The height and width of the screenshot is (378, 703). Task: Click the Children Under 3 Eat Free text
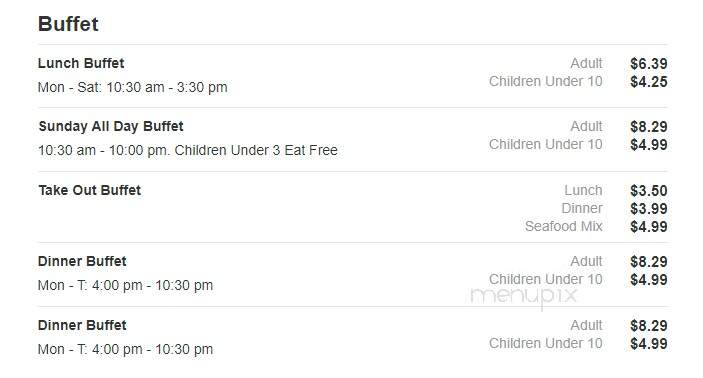[x=256, y=150]
